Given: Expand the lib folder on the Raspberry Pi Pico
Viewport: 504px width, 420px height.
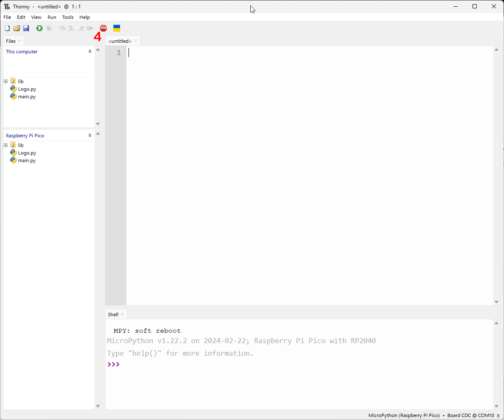Looking at the screenshot, I should (5, 145).
